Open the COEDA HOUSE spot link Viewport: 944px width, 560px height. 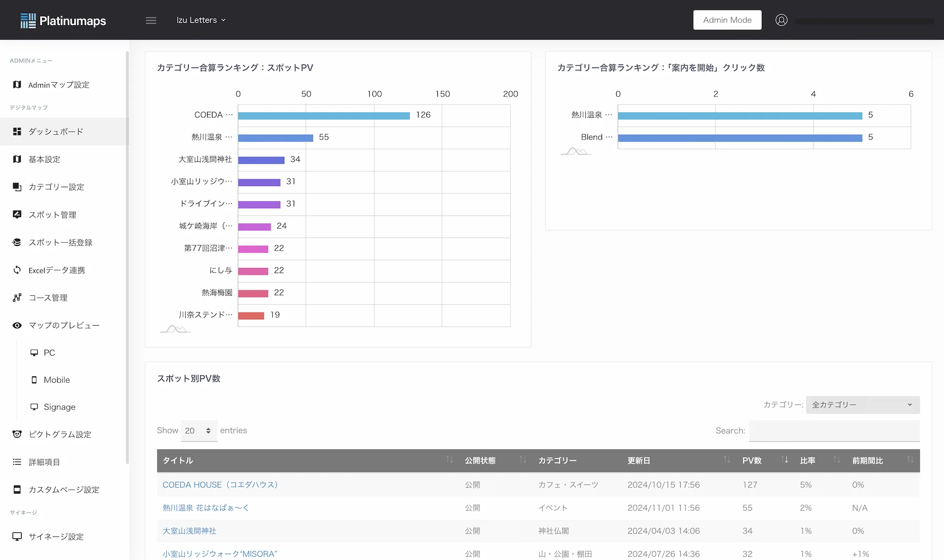pos(220,484)
